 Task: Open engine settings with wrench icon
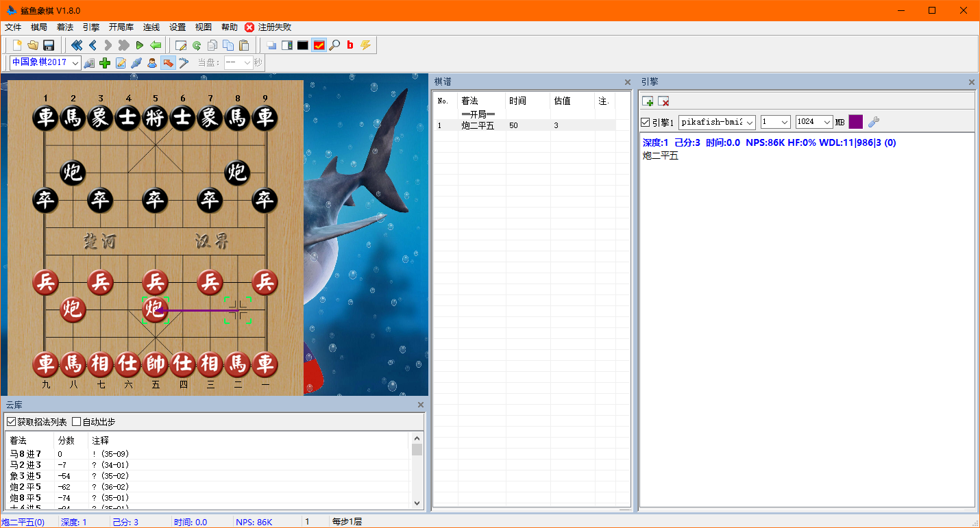pyautogui.click(x=873, y=122)
